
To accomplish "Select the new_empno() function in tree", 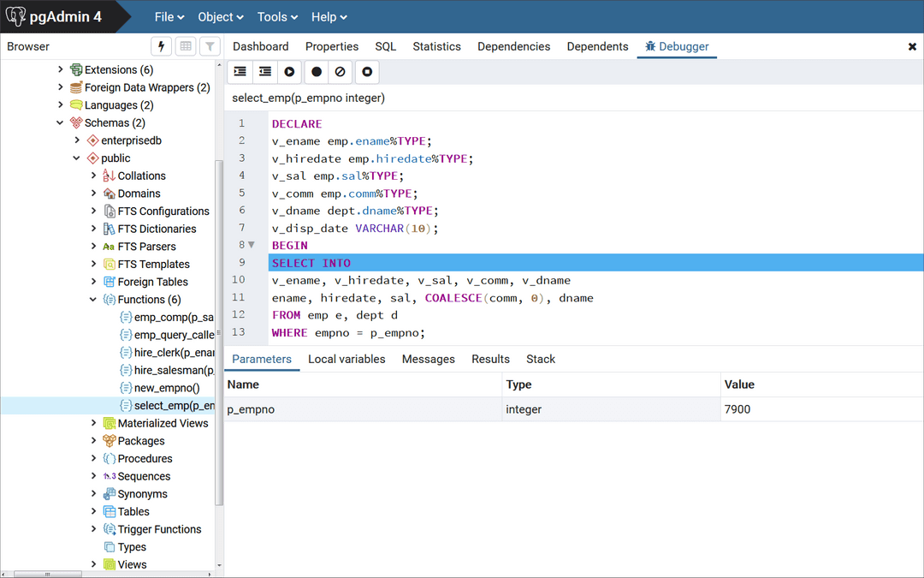I will coord(166,388).
